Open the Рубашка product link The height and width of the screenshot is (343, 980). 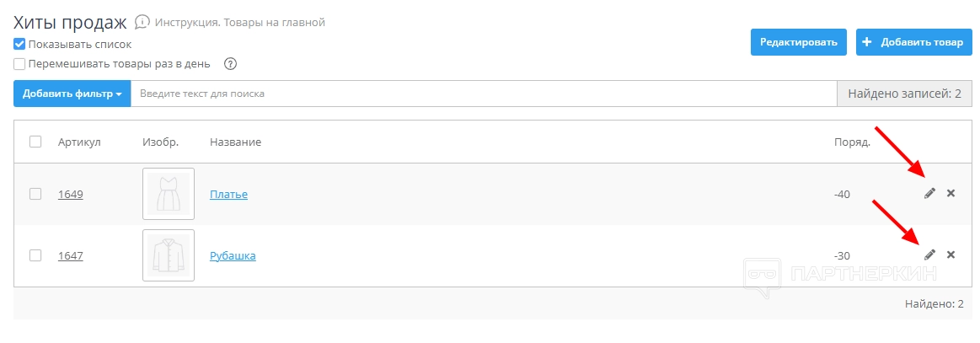pos(233,255)
